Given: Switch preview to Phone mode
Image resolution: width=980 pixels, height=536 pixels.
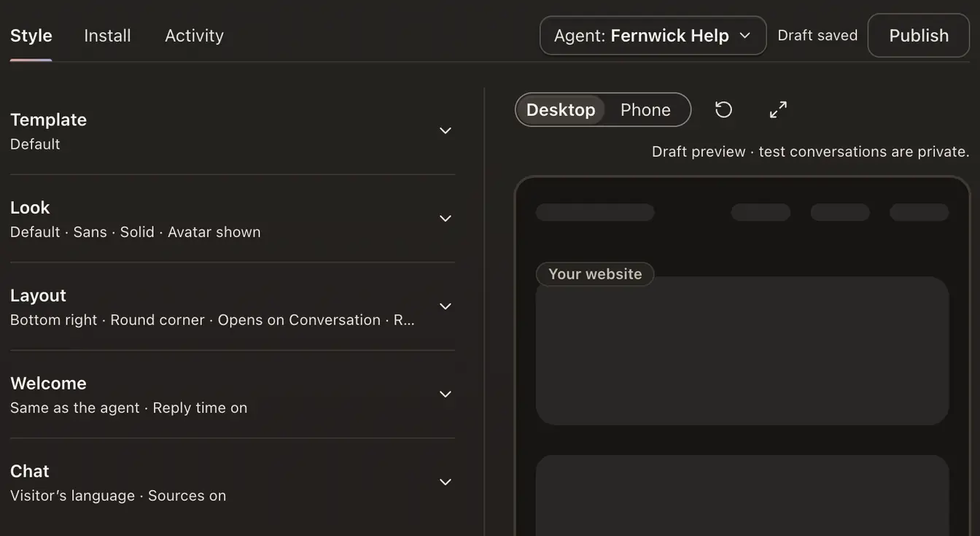Looking at the screenshot, I should 645,109.
